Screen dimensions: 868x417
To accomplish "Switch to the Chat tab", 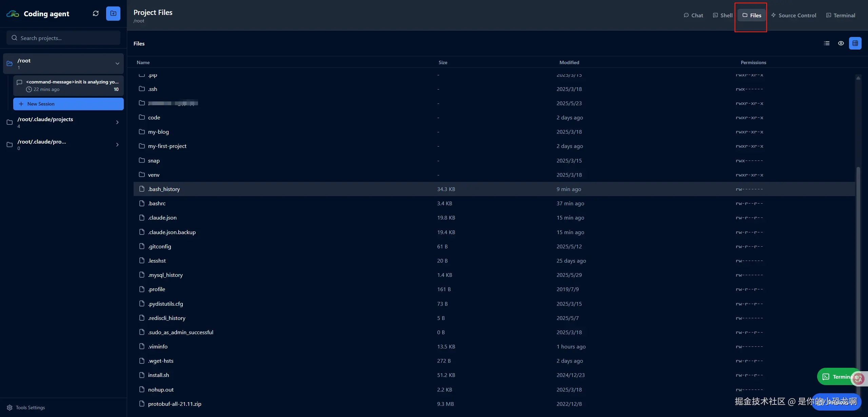I will click(x=693, y=15).
